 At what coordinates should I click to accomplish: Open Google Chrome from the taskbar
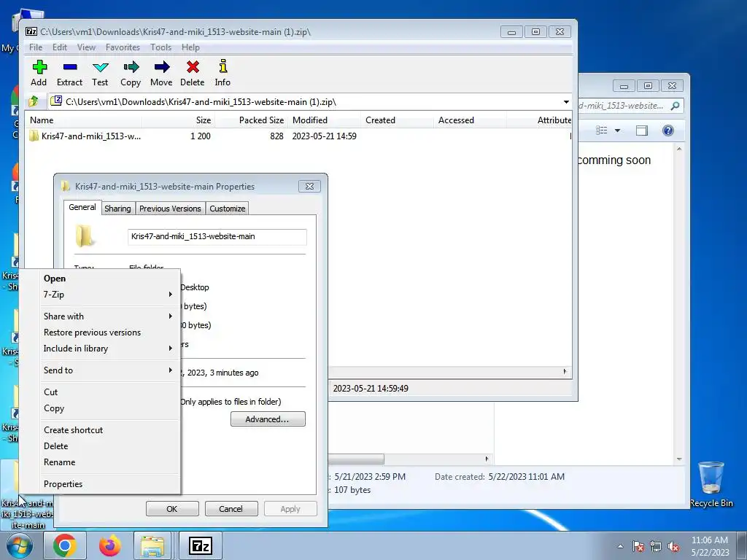pos(65,545)
